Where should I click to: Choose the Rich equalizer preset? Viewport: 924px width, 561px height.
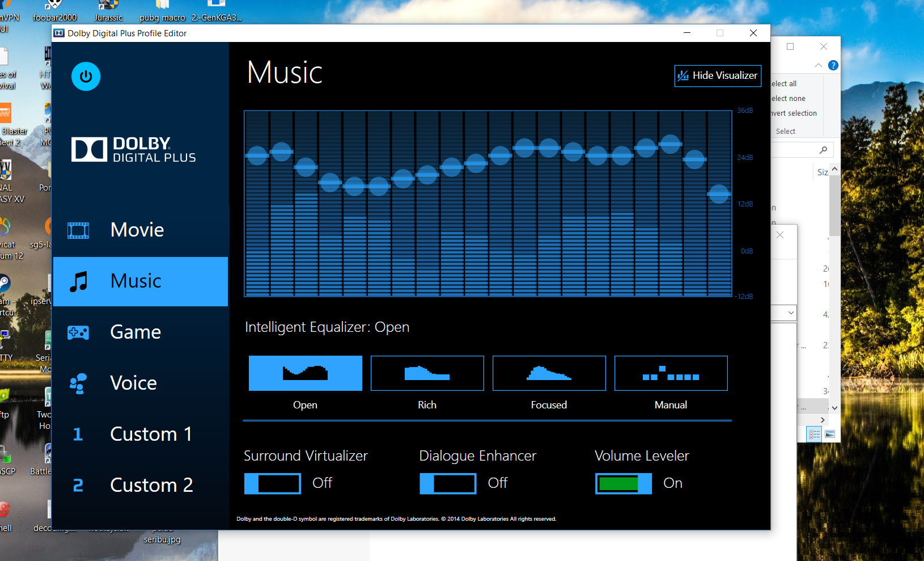(x=427, y=373)
